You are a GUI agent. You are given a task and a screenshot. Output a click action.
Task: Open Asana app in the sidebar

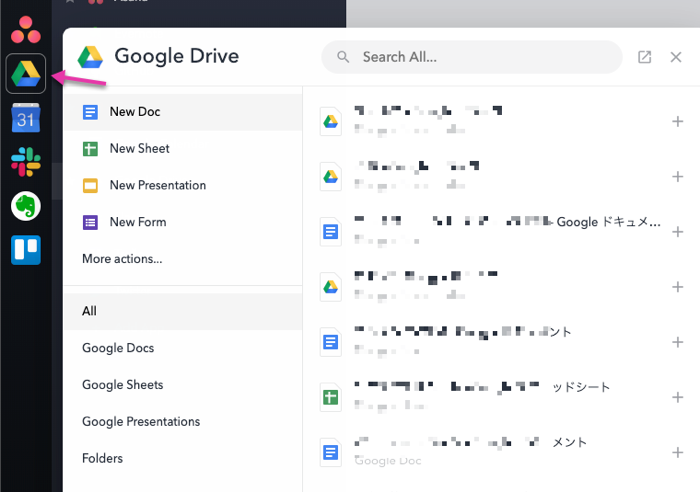(25, 30)
